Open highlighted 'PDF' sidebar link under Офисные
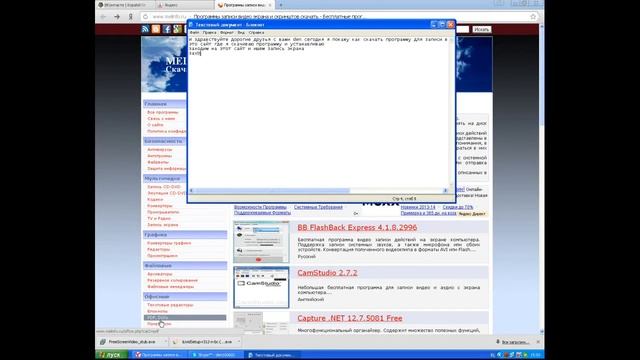This screenshot has width=640, height=360. (x=185, y=317)
